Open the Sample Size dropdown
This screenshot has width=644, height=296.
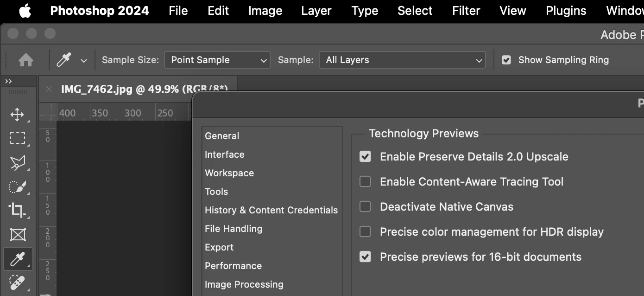point(217,60)
